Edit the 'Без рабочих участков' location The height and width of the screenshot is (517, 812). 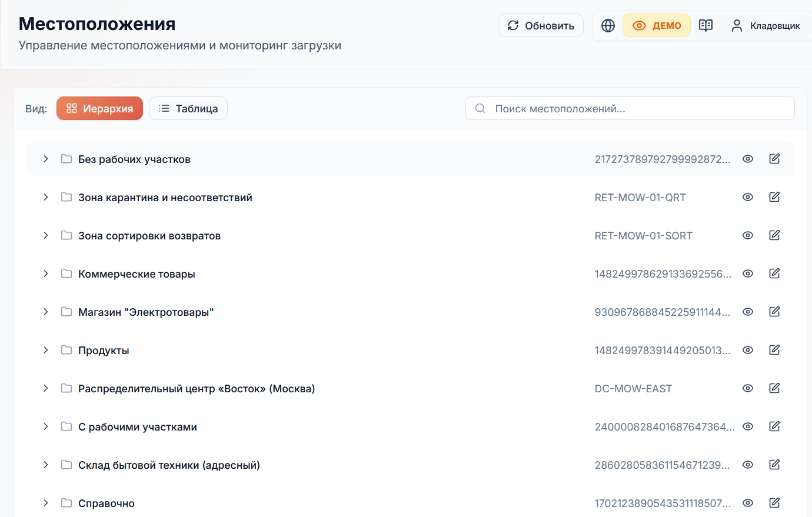(x=774, y=159)
